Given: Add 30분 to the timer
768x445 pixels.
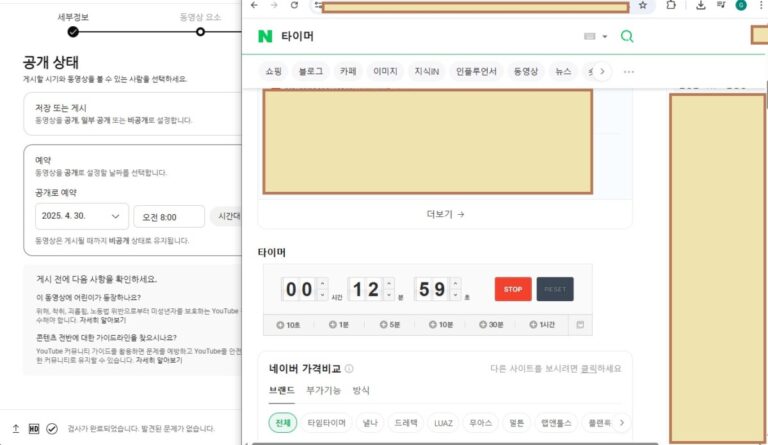Looking at the screenshot, I should coord(491,325).
